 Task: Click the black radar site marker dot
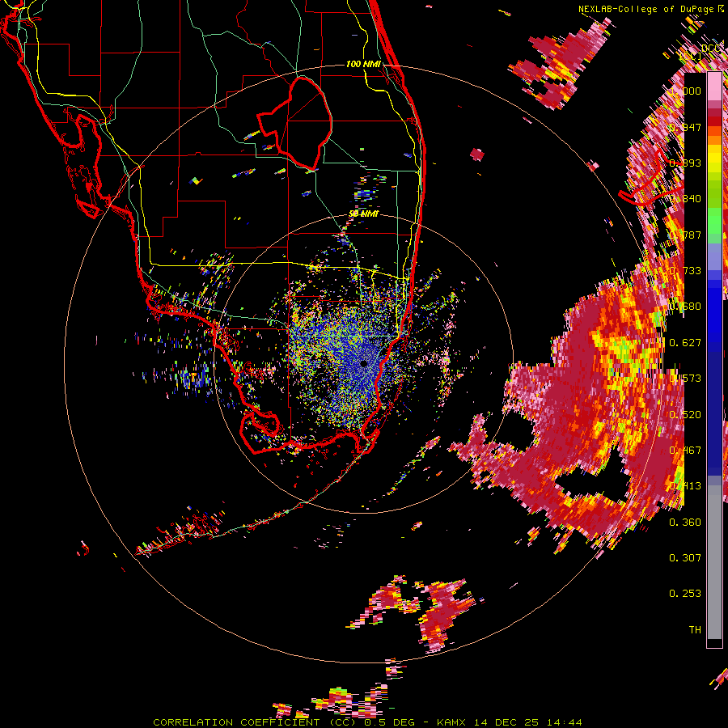click(x=363, y=363)
